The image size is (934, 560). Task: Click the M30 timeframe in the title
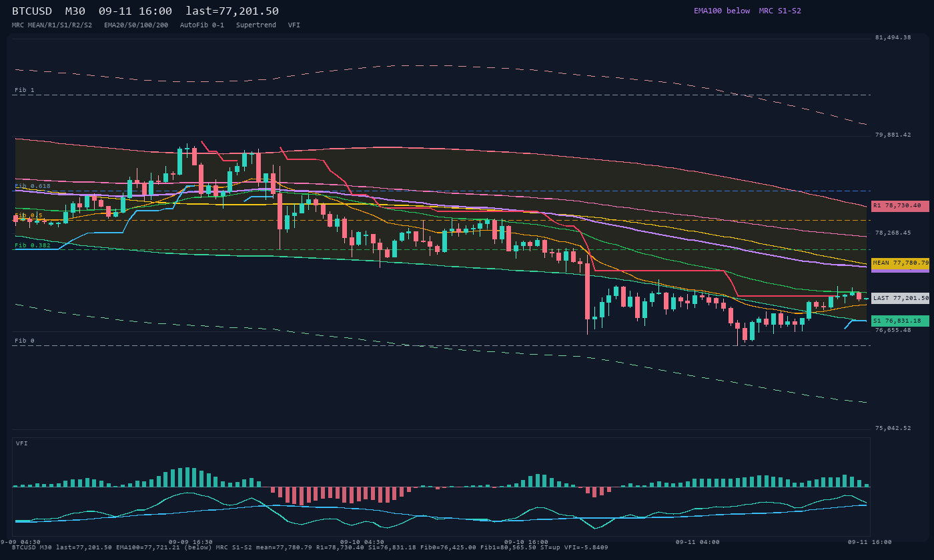click(75, 11)
